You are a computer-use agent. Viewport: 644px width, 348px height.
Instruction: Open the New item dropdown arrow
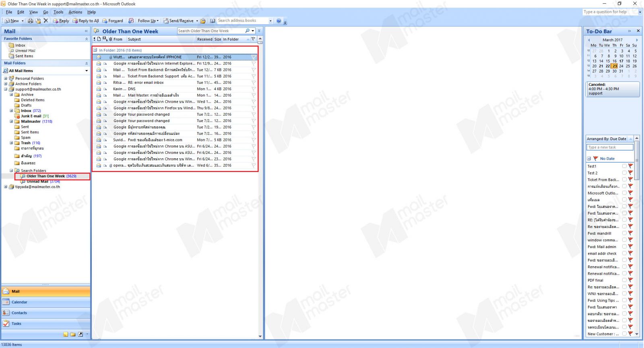(x=23, y=21)
